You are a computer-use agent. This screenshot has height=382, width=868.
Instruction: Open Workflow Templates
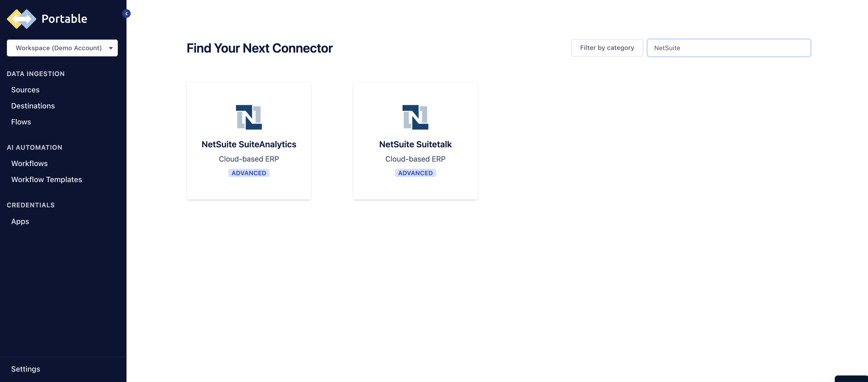click(x=47, y=179)
